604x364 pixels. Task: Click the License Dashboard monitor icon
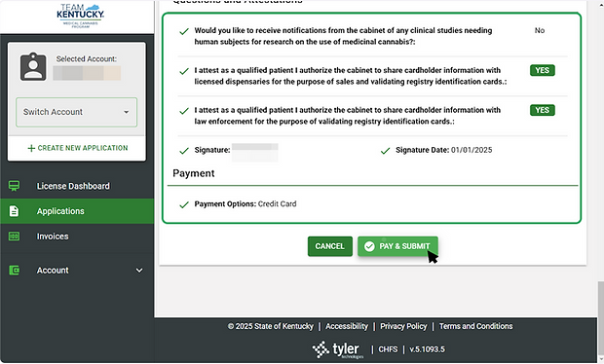click(x=15, y=186)
